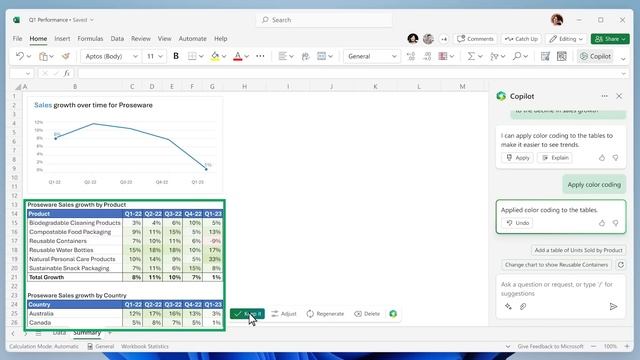Image resolution: width=640 pixels, height=360 pixels.
Task: Refresh the Copilot suggestions
Action: coord(620,264)
